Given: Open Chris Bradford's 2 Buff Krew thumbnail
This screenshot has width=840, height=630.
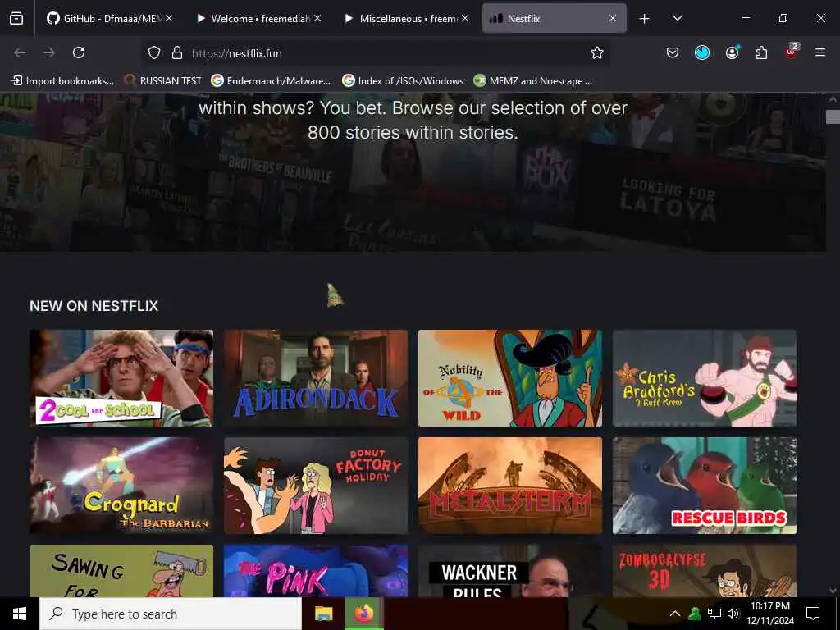Looking at the screenshot, I should click(x=705, y=377).
